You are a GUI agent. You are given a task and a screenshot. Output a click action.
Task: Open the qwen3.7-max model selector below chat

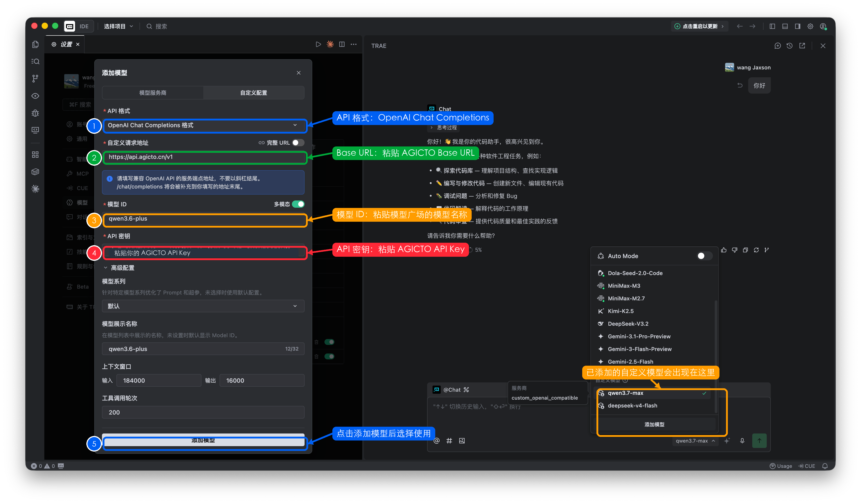point(695,441)
